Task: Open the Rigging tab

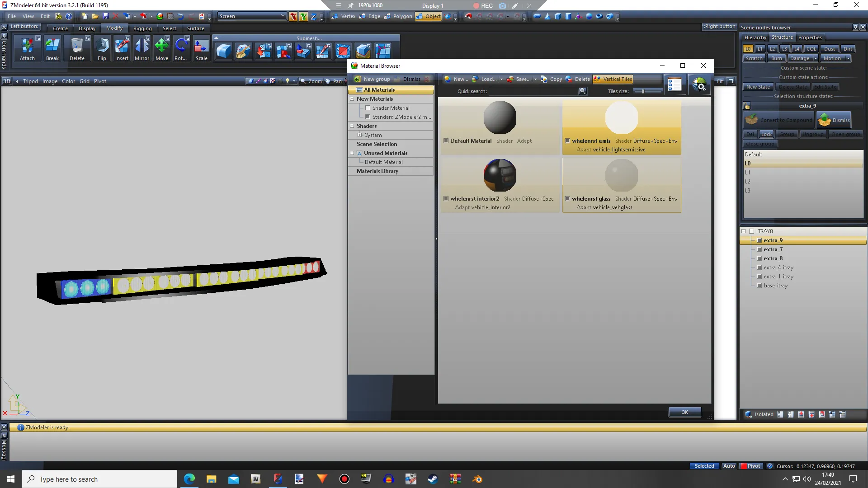Action: pos(142,28)
